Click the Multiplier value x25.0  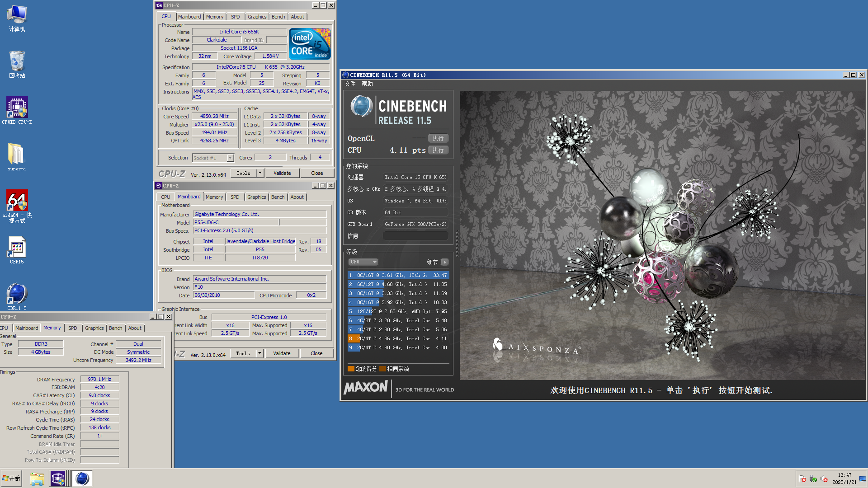[x=214, y=124]
